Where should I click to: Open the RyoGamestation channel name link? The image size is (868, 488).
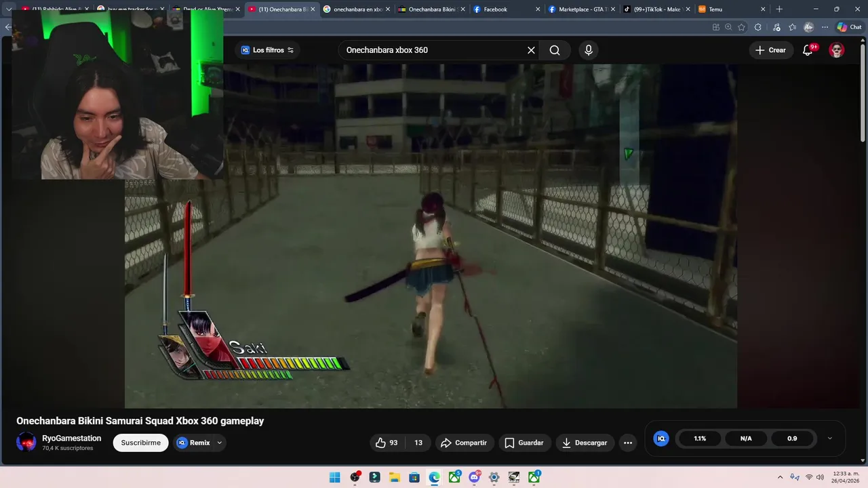71,439
